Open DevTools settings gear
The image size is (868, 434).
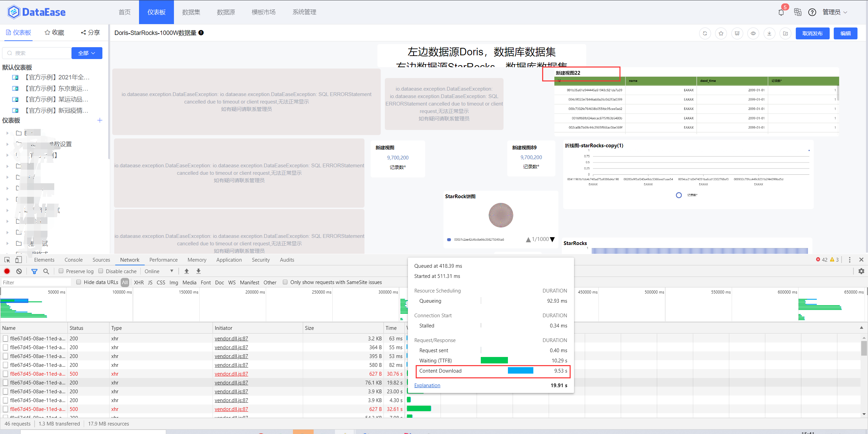[861, 271]
